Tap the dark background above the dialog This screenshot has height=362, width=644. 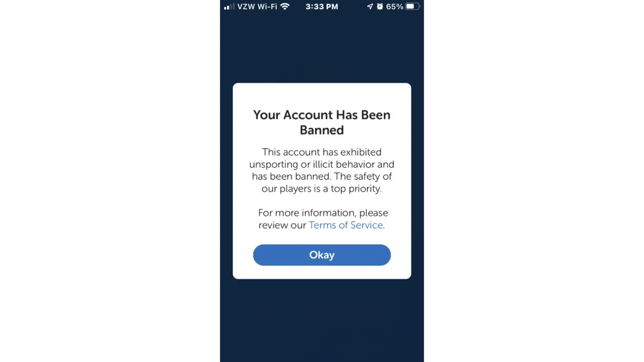[322, 47]
